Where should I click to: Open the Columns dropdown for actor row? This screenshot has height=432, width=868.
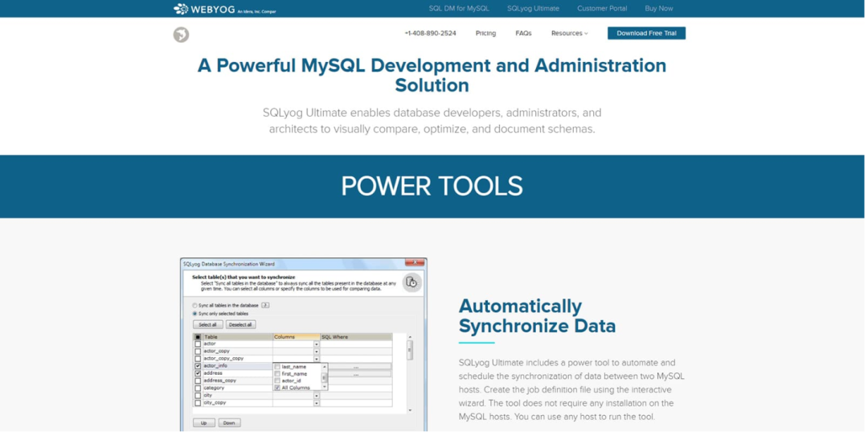click(x=317, y=344)
